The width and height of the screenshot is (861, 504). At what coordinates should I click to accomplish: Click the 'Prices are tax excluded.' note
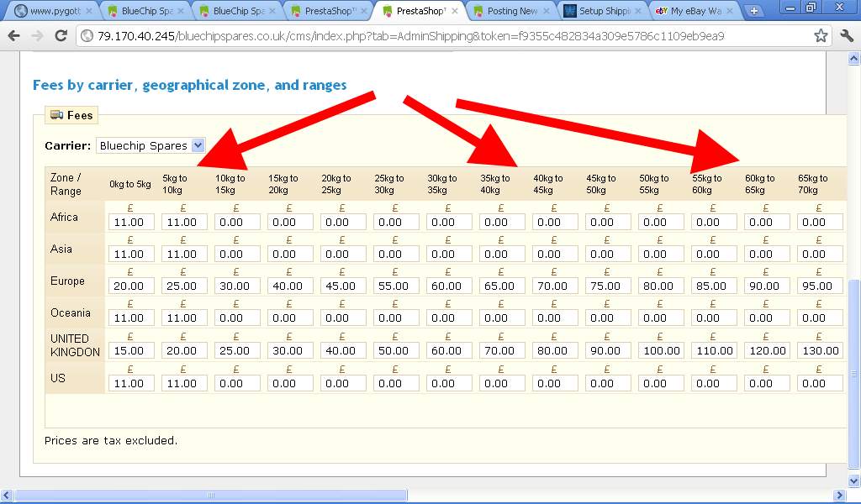coord(111,440)
